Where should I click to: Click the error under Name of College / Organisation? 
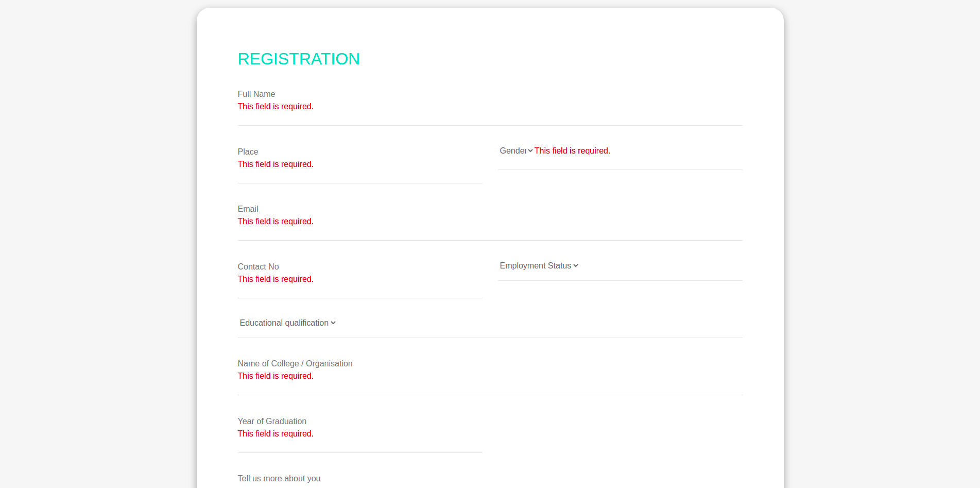point(276,376)
